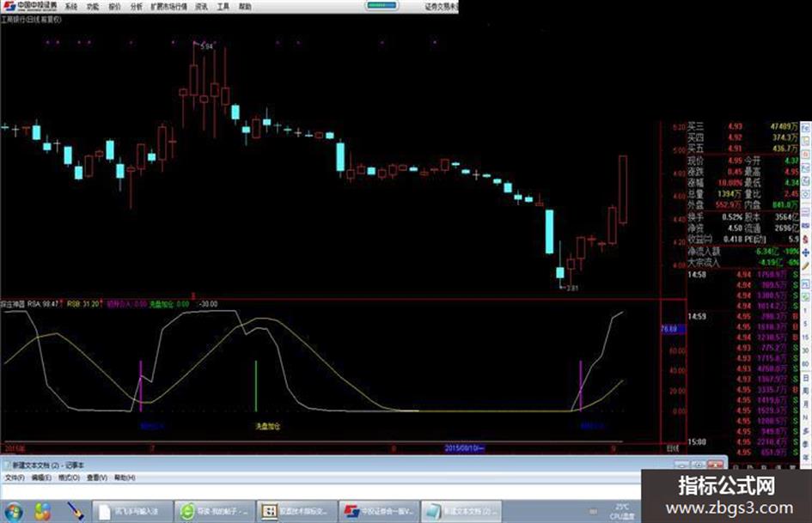Open the Windows Start menu
Screen dimensions: 812x523
(13, 512)
